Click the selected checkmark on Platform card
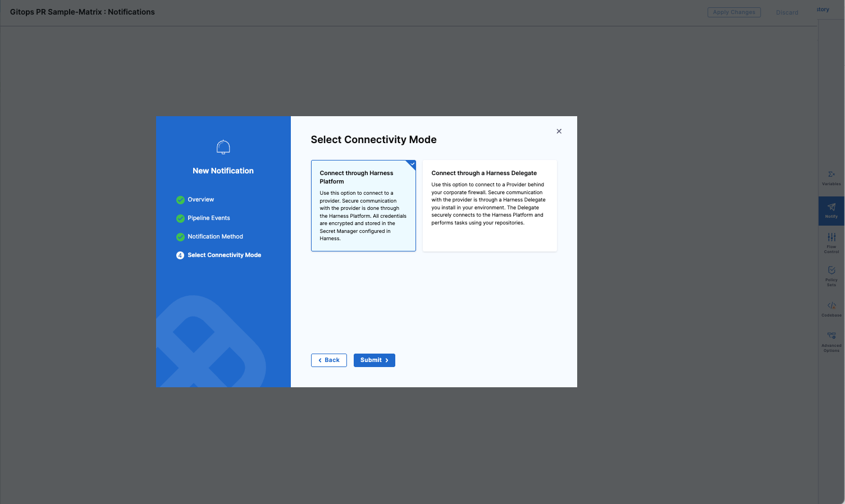This screenshot has height=504, width=845. coord(412,164)
